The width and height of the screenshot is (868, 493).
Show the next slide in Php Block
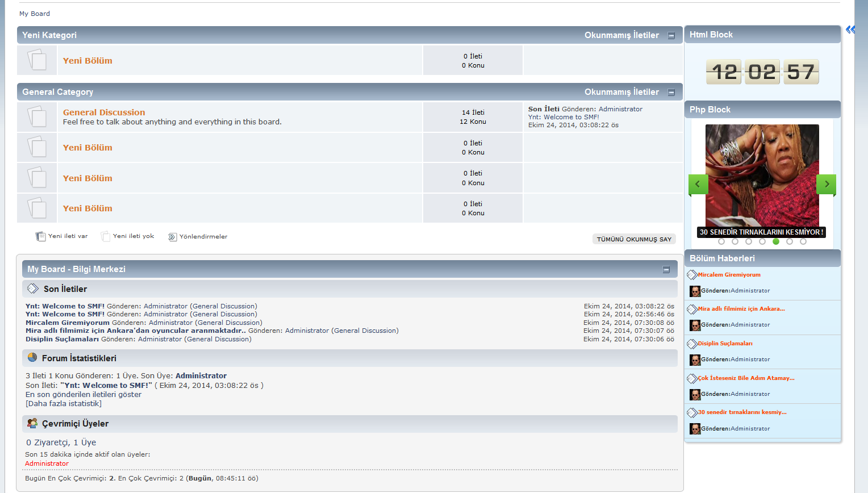[x=827, y=184]
